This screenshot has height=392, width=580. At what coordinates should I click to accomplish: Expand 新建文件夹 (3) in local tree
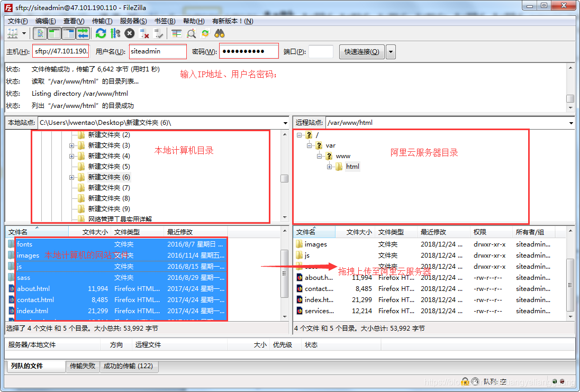72,145
